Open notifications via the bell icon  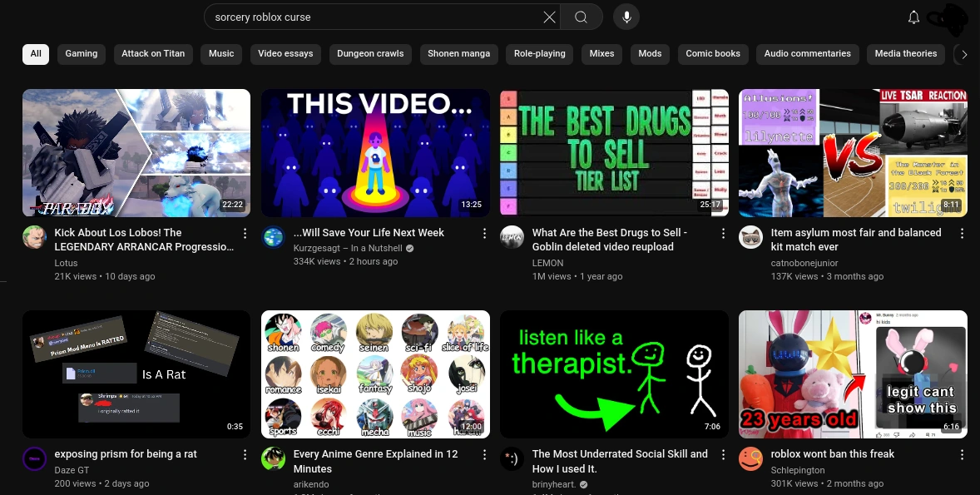(913, 17)
